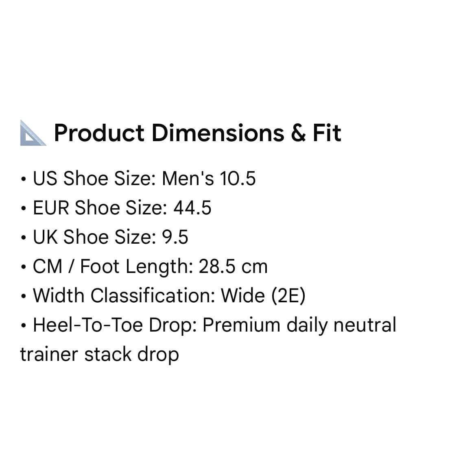476x476 pixels.
Task: Click the bullet before Heel-To-Toe Drop
Action: pyautogui.click(x=23, y=326)
